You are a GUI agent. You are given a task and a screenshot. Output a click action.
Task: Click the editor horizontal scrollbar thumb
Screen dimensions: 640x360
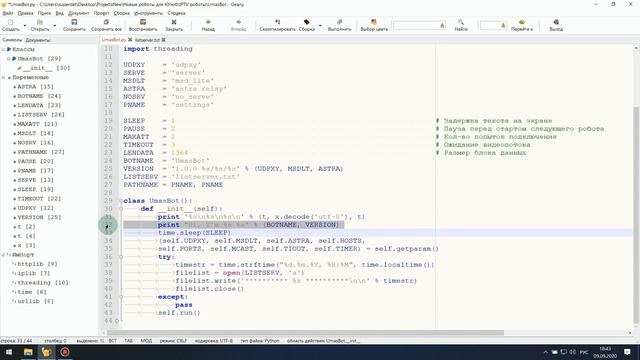tap(305, 333)
